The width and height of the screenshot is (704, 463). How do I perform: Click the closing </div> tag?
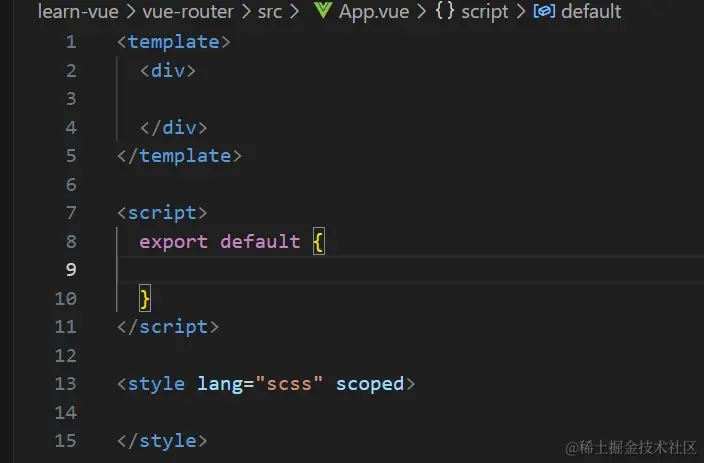(x=174, y=128)
